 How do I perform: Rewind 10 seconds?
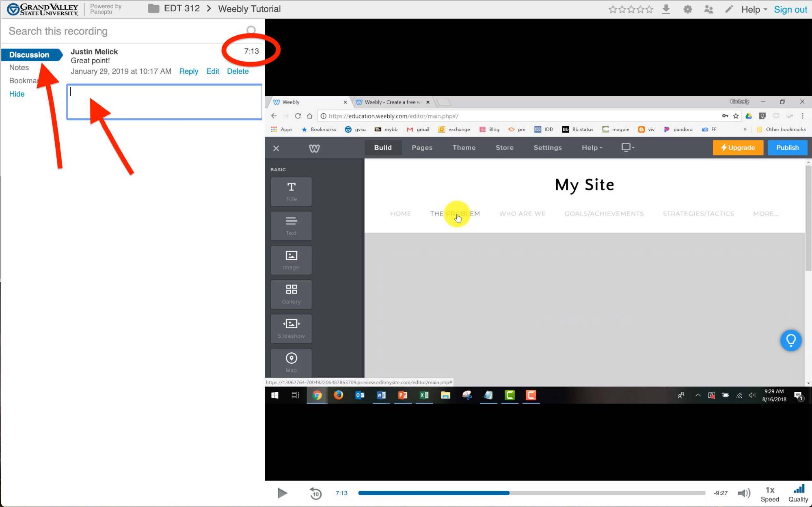[x=315, y=493]
